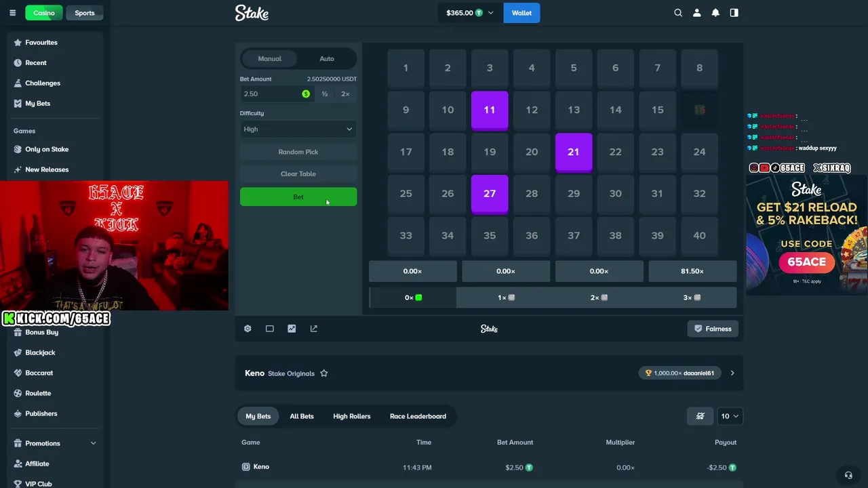Toggle theatre mode rectangle icon
Viewport: 868px width, 488px height.
click(270, 329)
